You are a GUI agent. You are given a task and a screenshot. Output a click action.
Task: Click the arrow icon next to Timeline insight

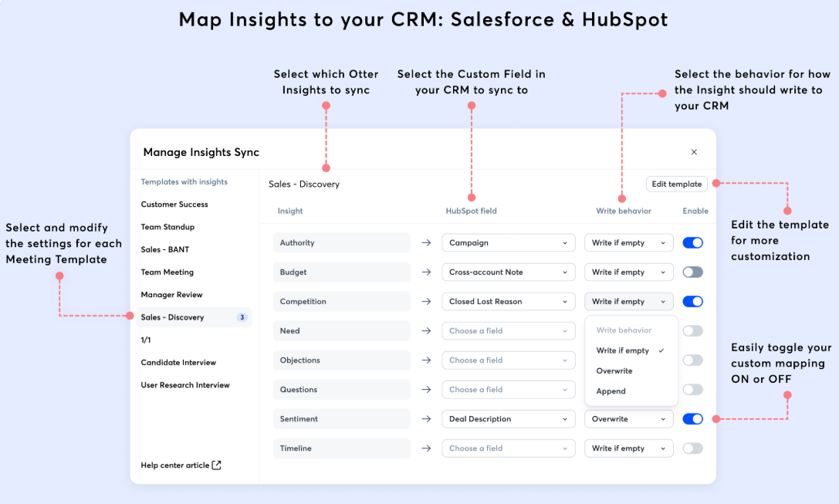click(x=426, y=448)
